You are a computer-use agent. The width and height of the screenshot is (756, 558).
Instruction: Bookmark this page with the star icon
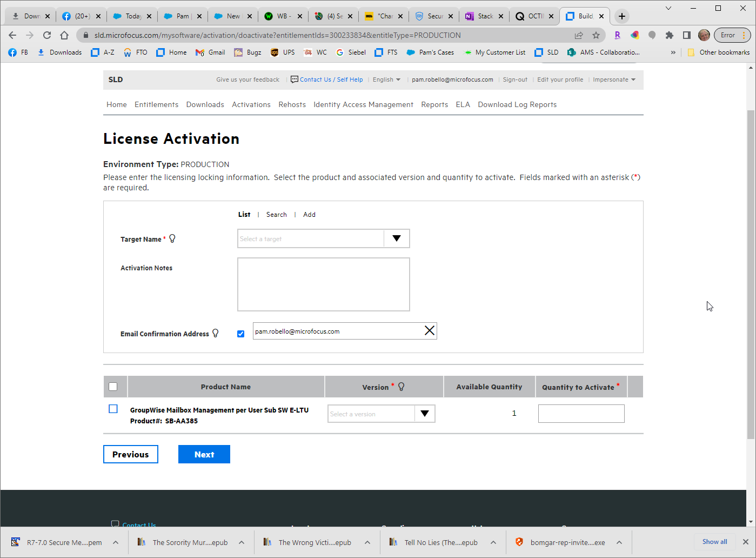click(596, 35)
